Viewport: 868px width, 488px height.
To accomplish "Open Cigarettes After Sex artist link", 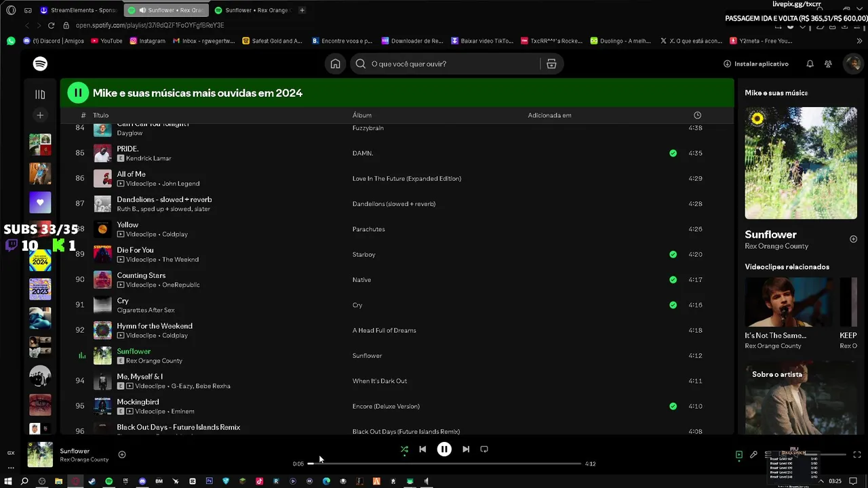I will [x=146, y=310].
